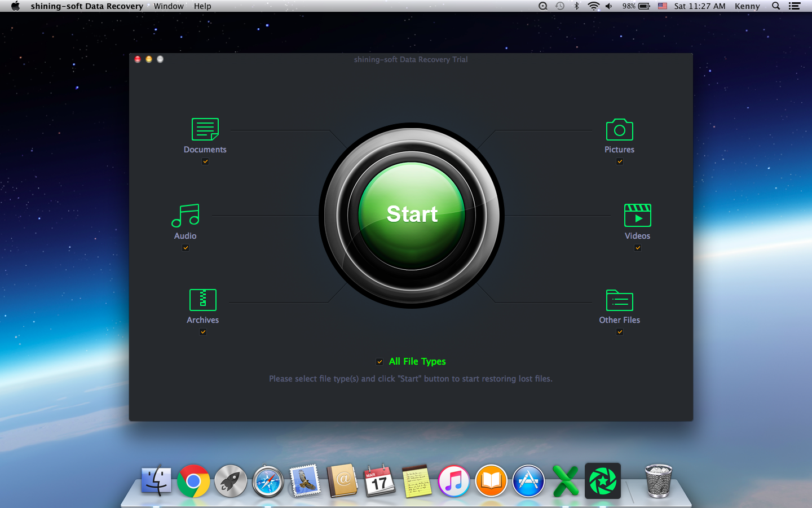Click the Audio music note icon

coord(186,216)
